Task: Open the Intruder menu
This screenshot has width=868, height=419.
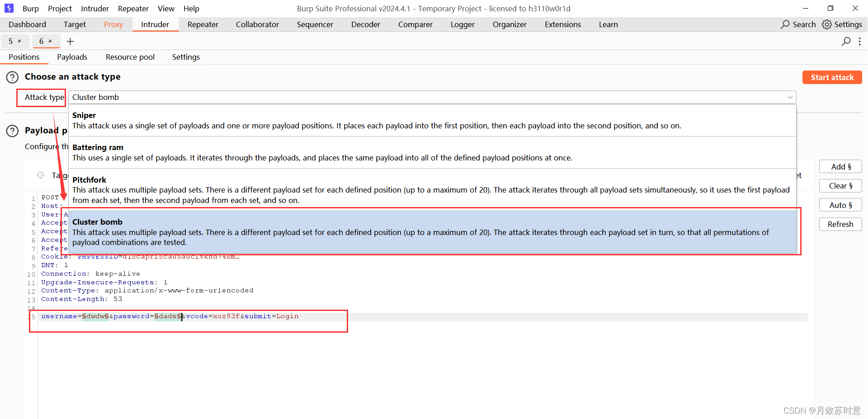Action: click(x=95, y=9)
